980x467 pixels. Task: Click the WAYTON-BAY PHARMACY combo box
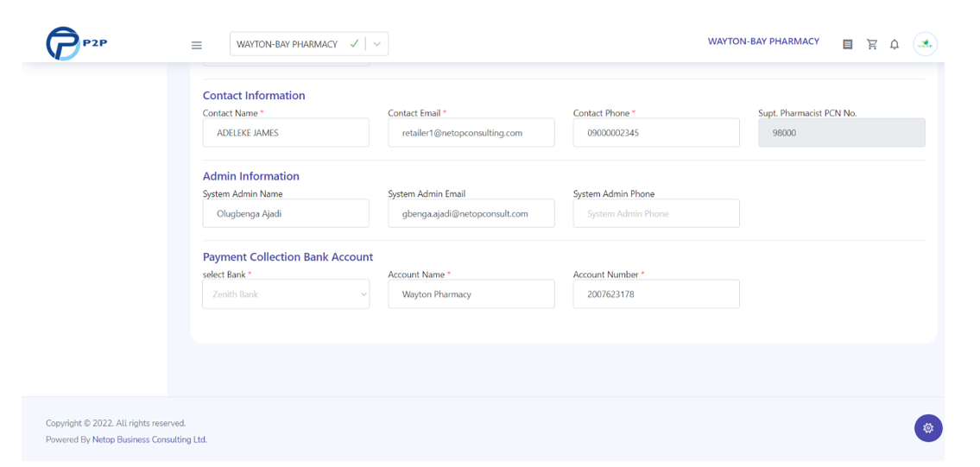coord(309,44)
